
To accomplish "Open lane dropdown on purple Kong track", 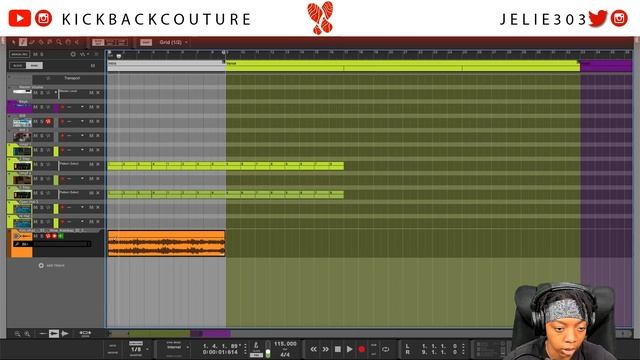I will pos(82,107).
